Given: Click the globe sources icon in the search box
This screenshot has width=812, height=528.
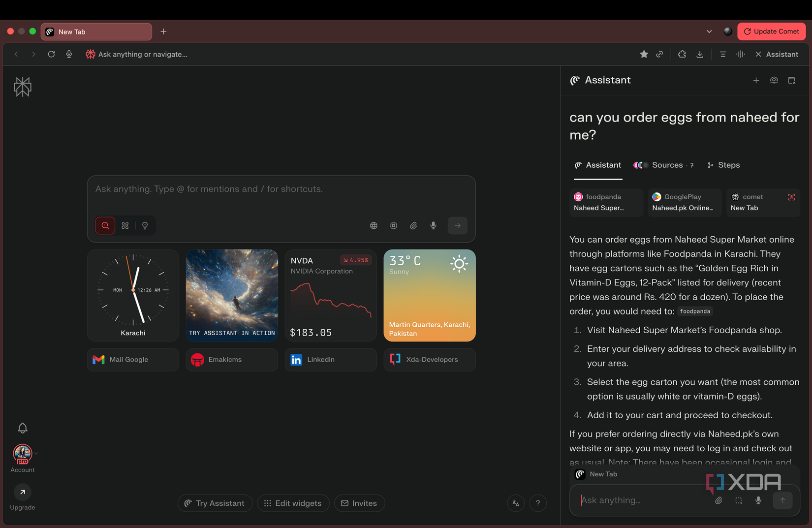Looking at the screenshot, I should tap(374, 225).
